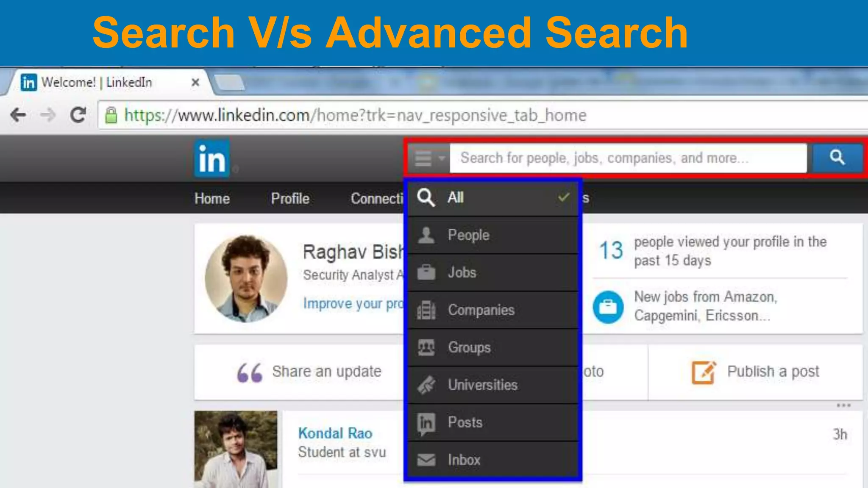Image resolution: width=868 pixels, height=488 pixels.
Task: Open Kondal Rao name link
Action: (335, 433)
